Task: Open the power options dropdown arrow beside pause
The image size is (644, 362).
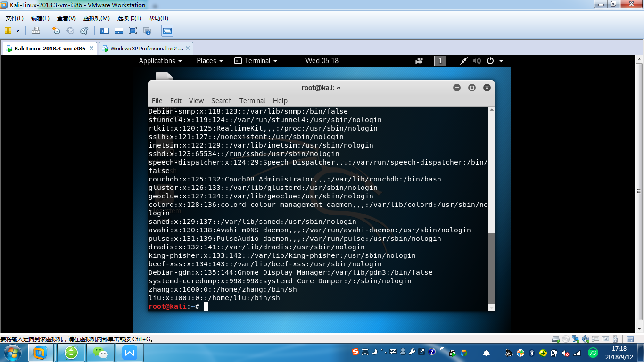Action: tap(18, 31)
